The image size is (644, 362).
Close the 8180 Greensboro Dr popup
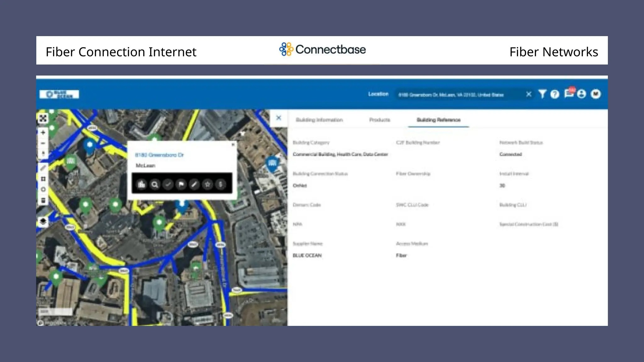pos(233,145)
